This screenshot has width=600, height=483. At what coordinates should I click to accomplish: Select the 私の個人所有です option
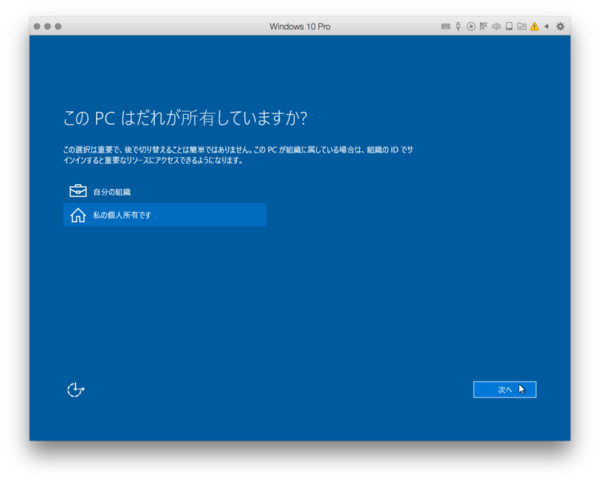[165, 215]
